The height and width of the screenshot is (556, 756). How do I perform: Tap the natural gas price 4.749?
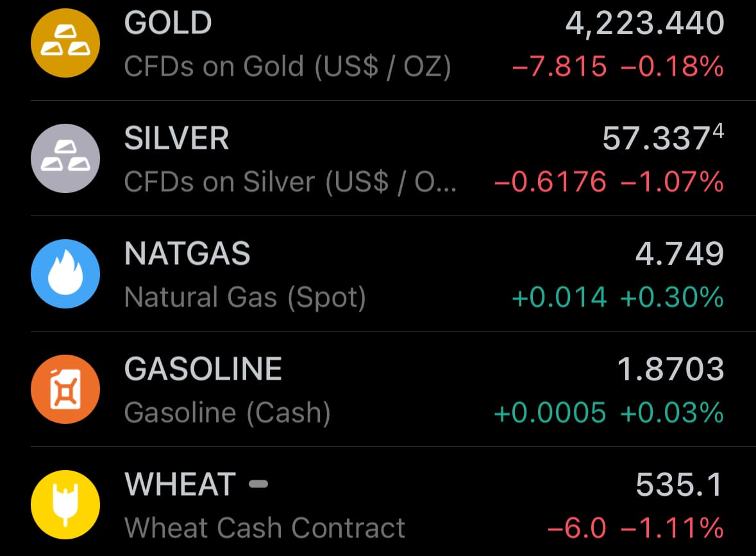click(679, 255)
